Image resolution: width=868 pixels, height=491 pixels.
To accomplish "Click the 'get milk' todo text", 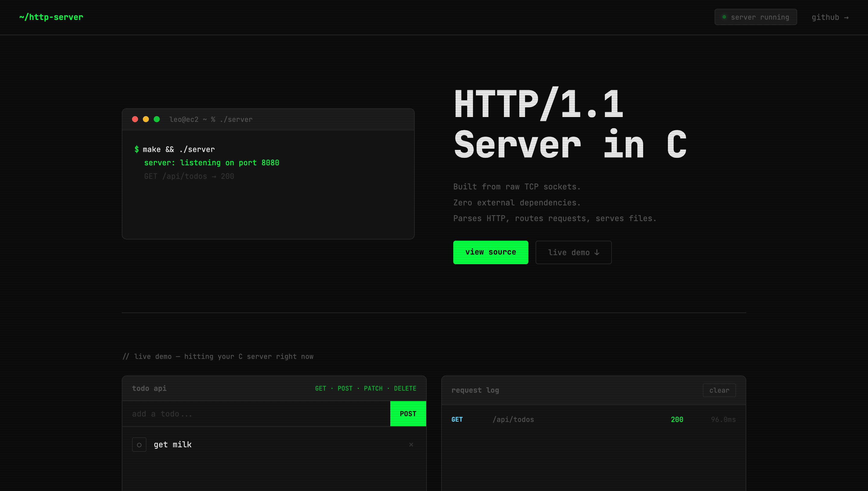I will tap(172, 445).
